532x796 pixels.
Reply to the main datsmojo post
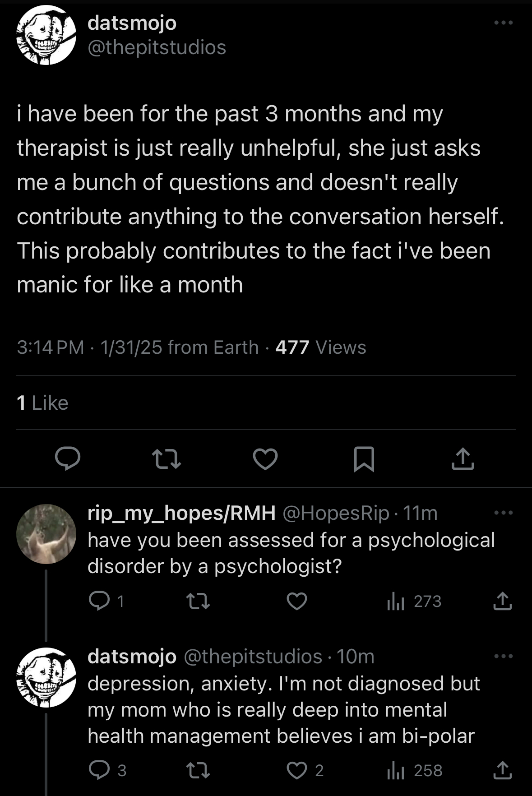click(x=68, y=459)
